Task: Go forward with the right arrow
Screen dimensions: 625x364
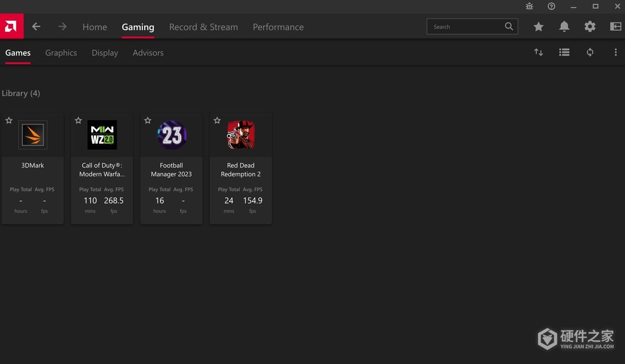Action: (63, 27)
